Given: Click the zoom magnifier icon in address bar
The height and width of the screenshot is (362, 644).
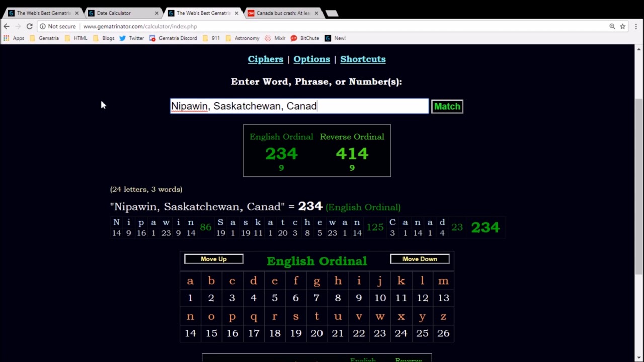Looking at the screenshot, I should tap(612, 26).
